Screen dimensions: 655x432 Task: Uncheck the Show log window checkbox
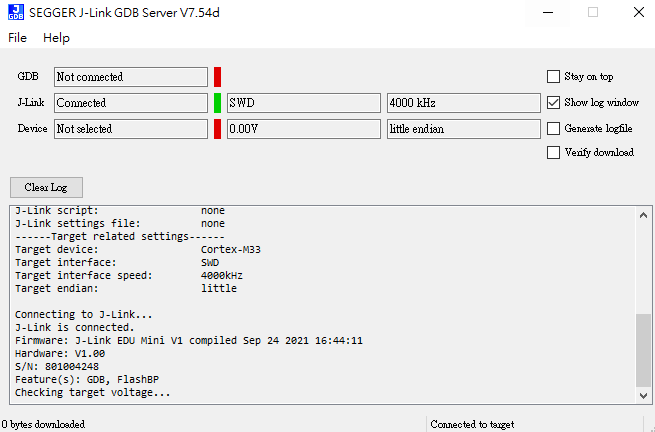[553, 102]
